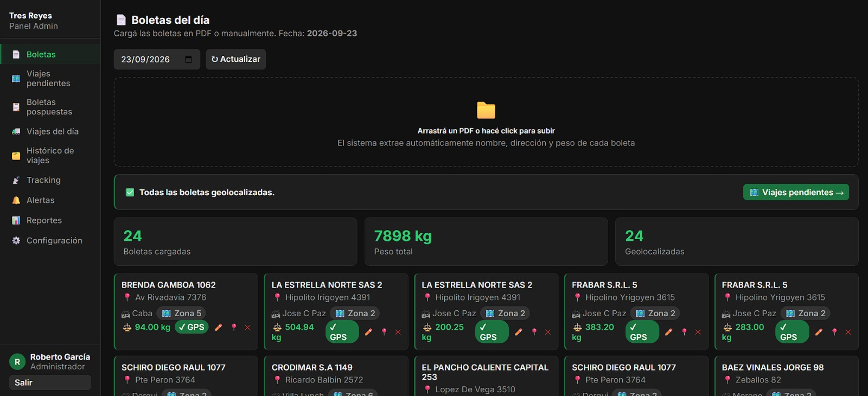Image resolution: width=868 pixels, height=396 pixels.
Task: Click the GPS badge on BRENDA GAMBOA card
Action: pyautogui.click(x=192, y=327)
